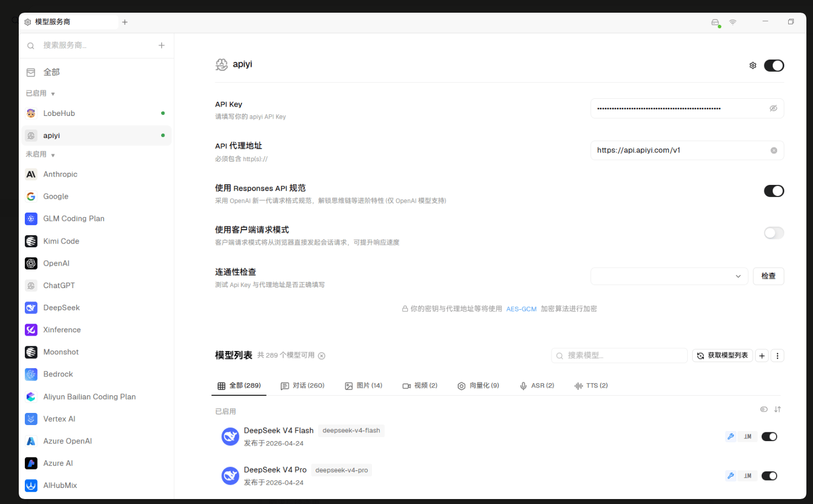Image resolution: width=813 pixels, height=504 pixels.
Task: Click the Moonshot logo icon
Action: [x=31, y=352]
